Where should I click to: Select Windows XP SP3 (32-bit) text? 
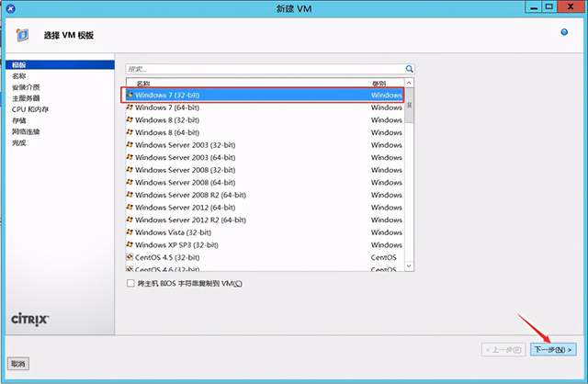pyautogui.click(x=176, y=244)
